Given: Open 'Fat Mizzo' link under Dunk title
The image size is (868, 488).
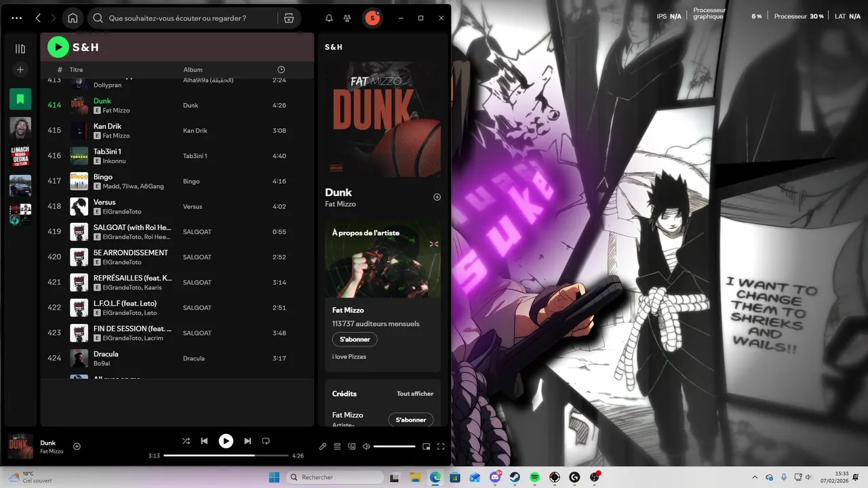Looking at the screenshot, I should pos(340,204).
